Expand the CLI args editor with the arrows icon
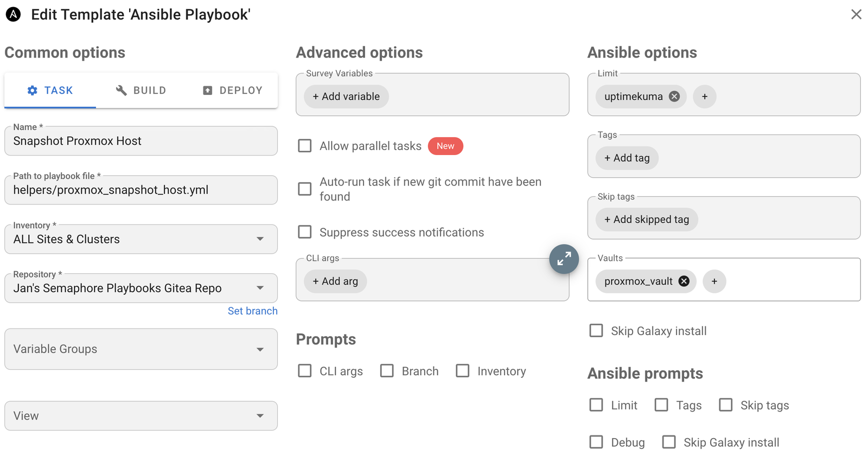This screenshot has width=868, height=456. coord(564,259)
